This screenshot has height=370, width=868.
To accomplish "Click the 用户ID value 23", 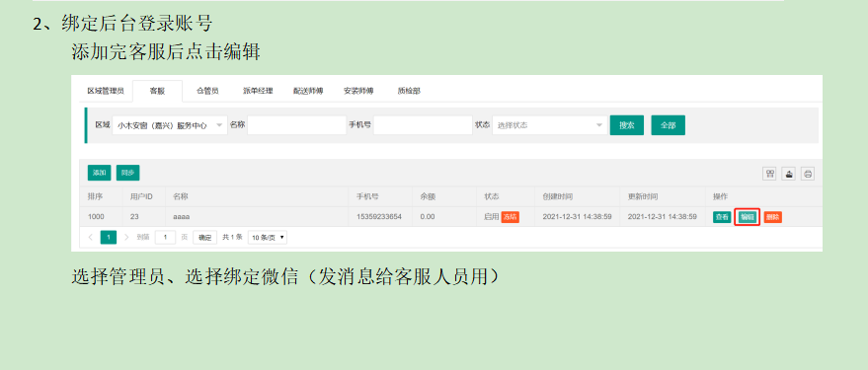I will pyautogui.click(x=134, y=217).
